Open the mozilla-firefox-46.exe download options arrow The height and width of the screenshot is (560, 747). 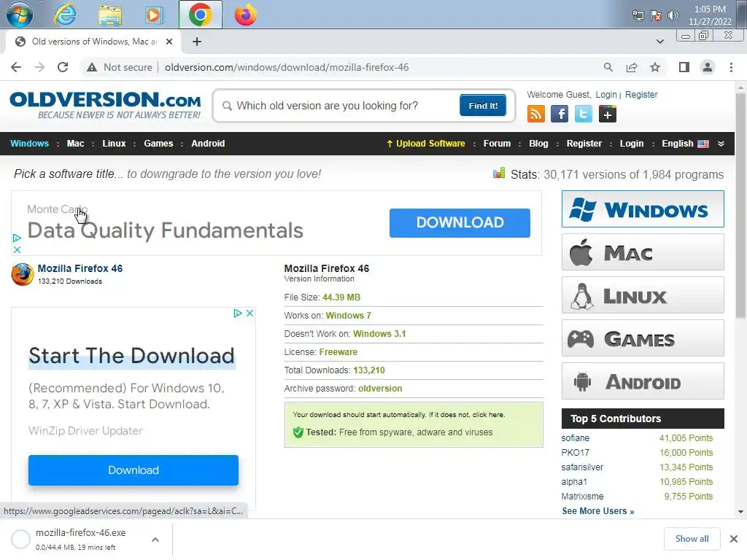coord(155,540)
